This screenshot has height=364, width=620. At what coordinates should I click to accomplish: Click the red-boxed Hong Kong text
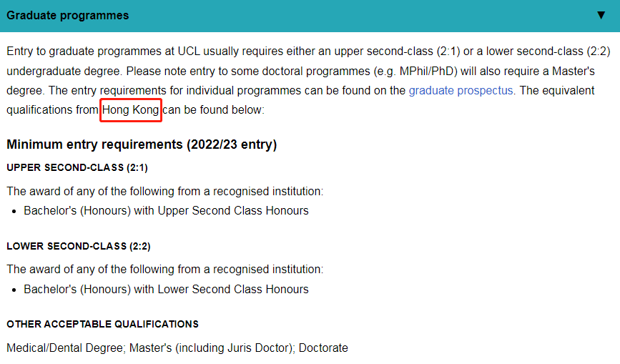click(x=130, y=110)
